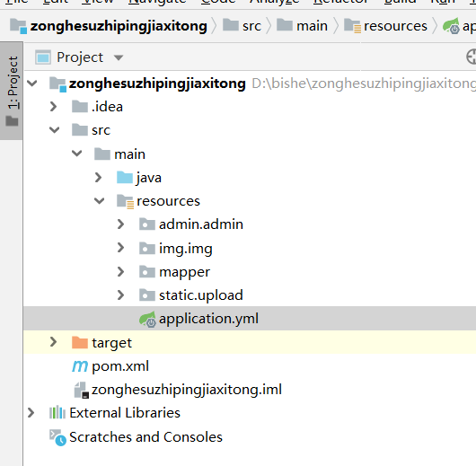Select the java folder label
Viewport: 476px width, 466px height.
pyautogui.click(x=149, y=178)
